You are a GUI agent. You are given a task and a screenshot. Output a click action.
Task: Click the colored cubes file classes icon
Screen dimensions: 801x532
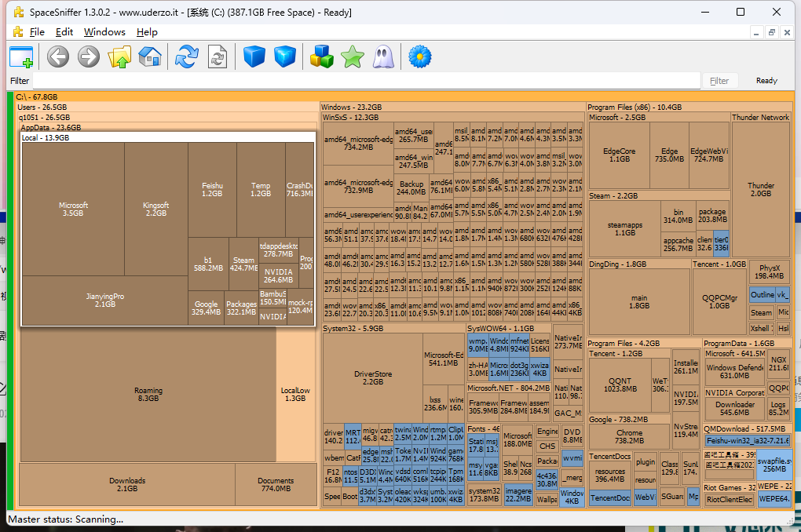[x=322, y=56]
